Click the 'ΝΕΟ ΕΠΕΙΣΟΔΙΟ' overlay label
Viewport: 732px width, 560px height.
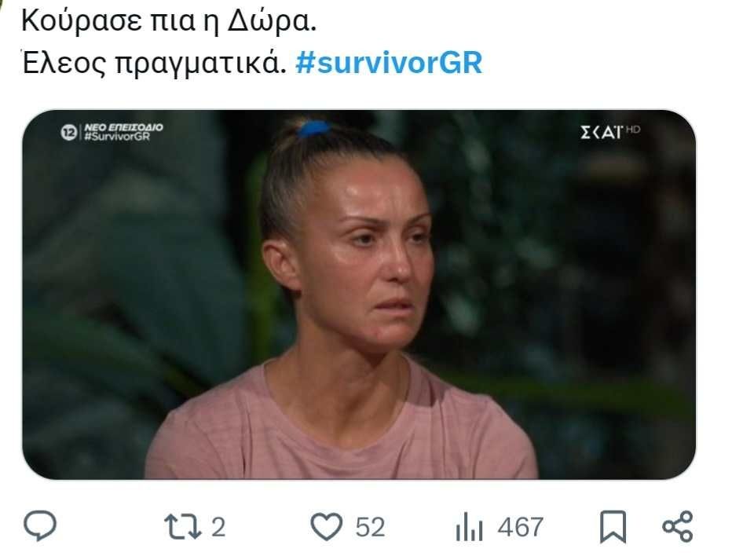(124, 127)
